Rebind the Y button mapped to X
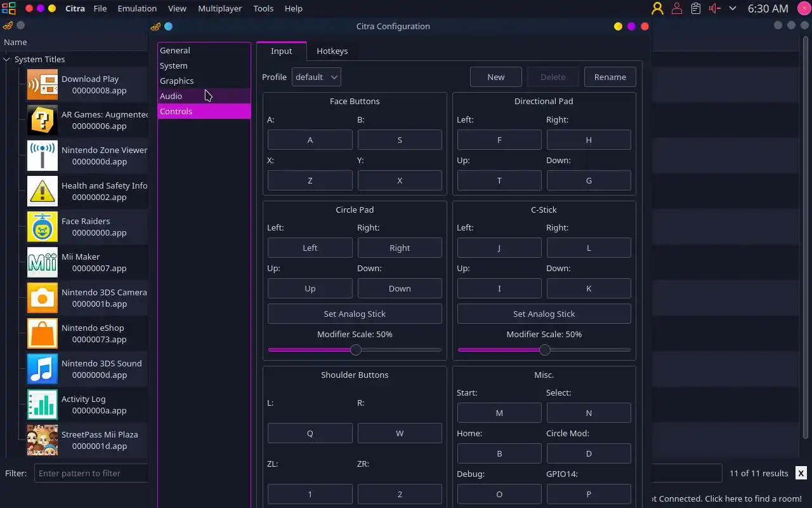The image size is (812, 508). pyautogui.click(x=400, y=180)
